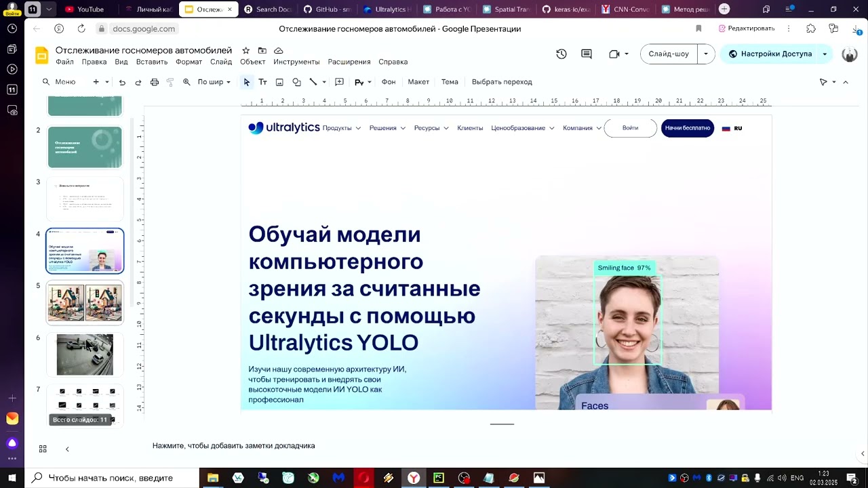The image size is (868, 488).
Task: Bookmark this page in address bar
Action: (698, 28)
